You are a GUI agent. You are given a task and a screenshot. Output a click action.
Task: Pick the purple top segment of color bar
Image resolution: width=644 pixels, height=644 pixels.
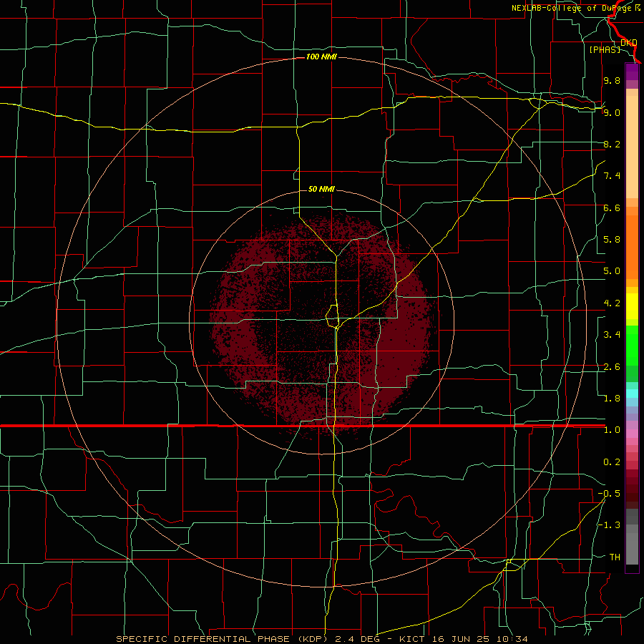pyautogui.click(x=632, y=72)
